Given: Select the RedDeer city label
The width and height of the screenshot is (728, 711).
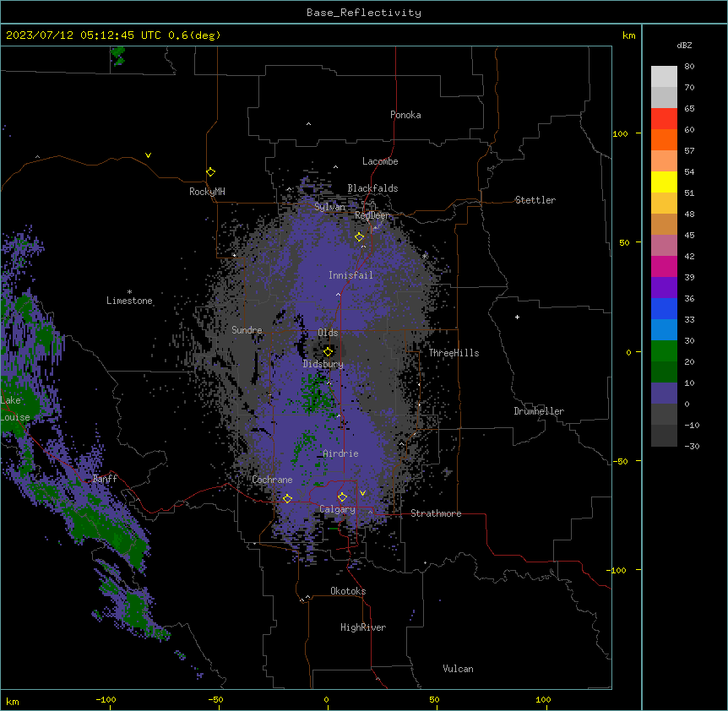Looking at the screenshot, I should point(372,215).
